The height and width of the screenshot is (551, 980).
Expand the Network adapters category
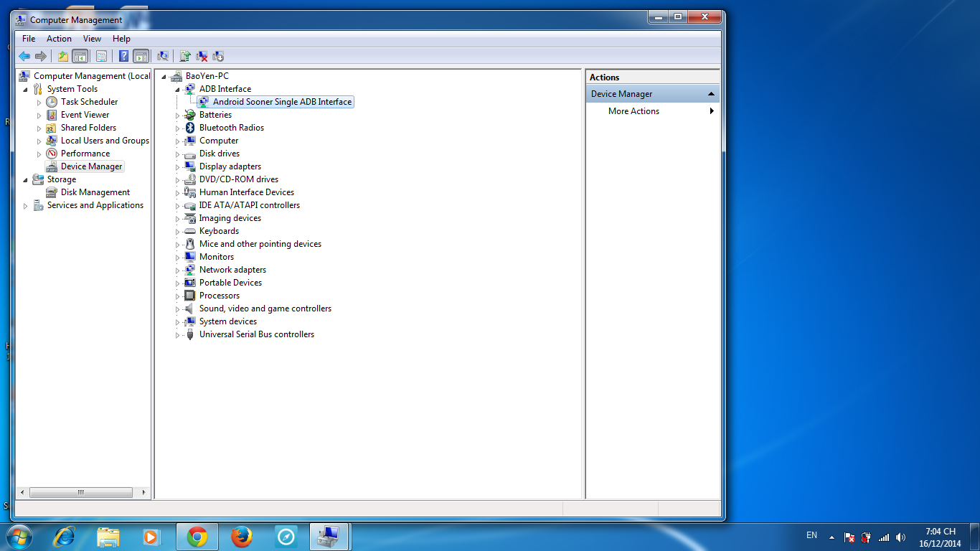click(x=178, y=270)
